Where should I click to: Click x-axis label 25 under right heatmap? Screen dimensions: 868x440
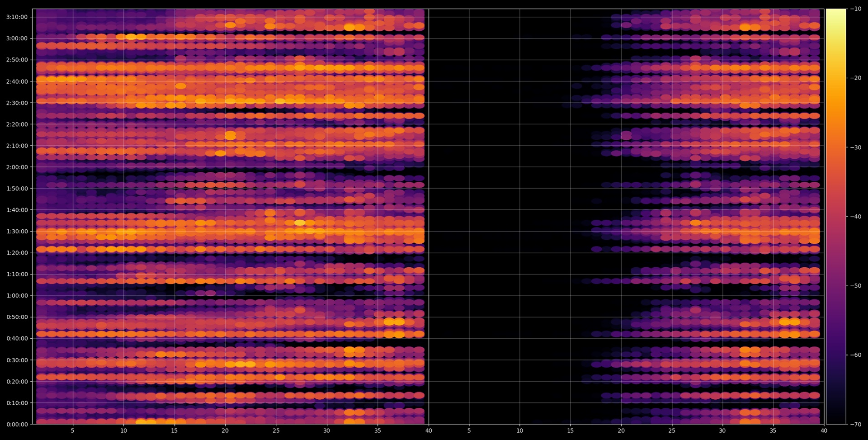672,431
